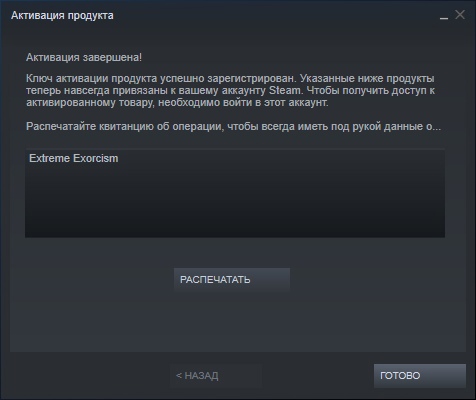This screenshot has height=400, width=476.
Task: Click the Распечатайте квитанцию об операции line
Action: pyautogui.click(x=233, y=127)
